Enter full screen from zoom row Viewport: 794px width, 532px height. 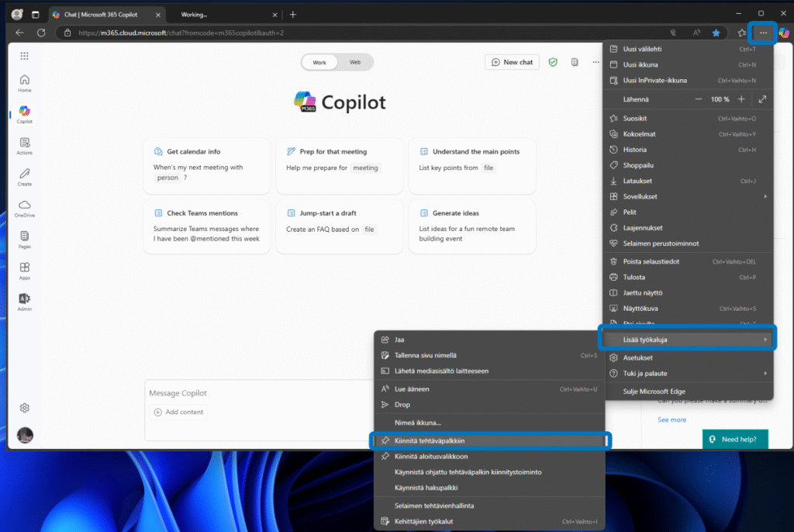[762, 99]
